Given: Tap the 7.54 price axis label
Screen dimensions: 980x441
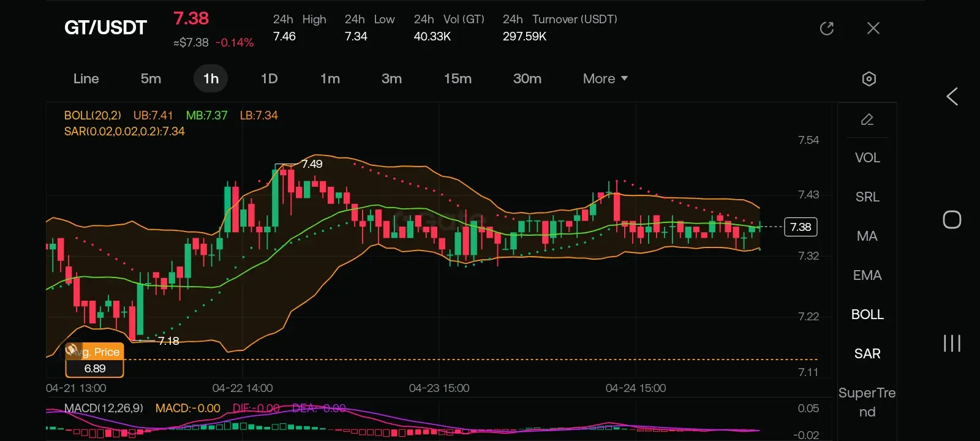Looking at the screenshot, I should pyautogui.click(x=809, y=140).
